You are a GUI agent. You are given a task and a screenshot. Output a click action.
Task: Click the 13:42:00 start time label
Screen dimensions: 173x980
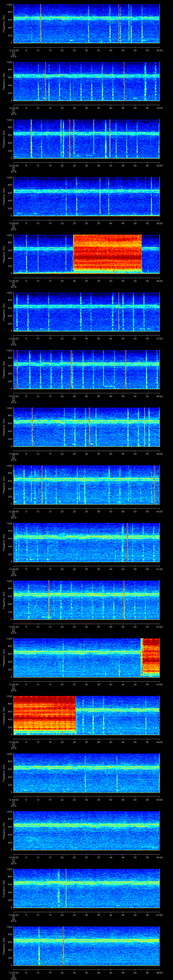point(13,684)
